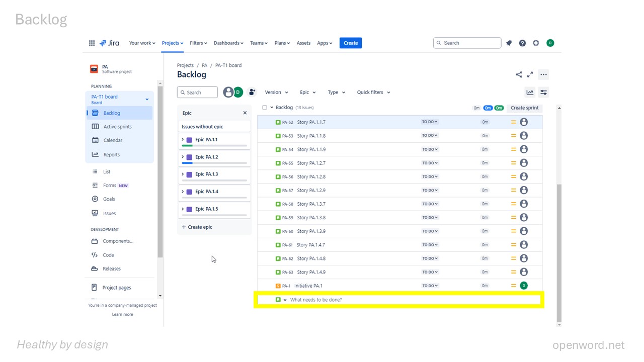Click the share icon on Backlog page
The width and height of the screenshot is (644, 362).
tap(519, 74)
